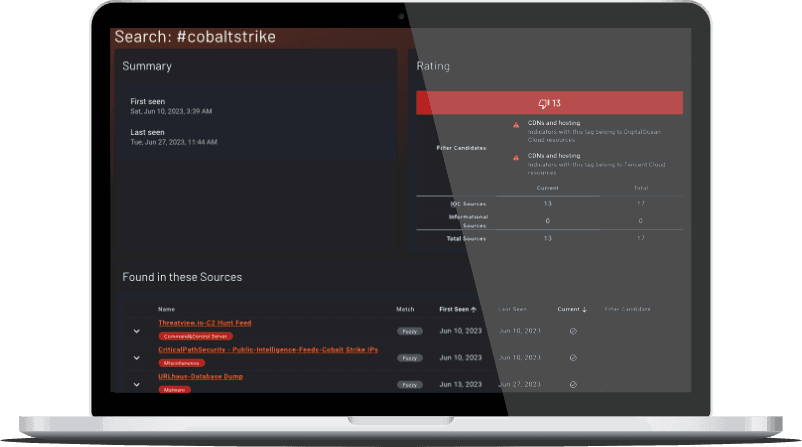
Task: Click the thumbs-down rating icon showing 13
Action: [543, 103]
